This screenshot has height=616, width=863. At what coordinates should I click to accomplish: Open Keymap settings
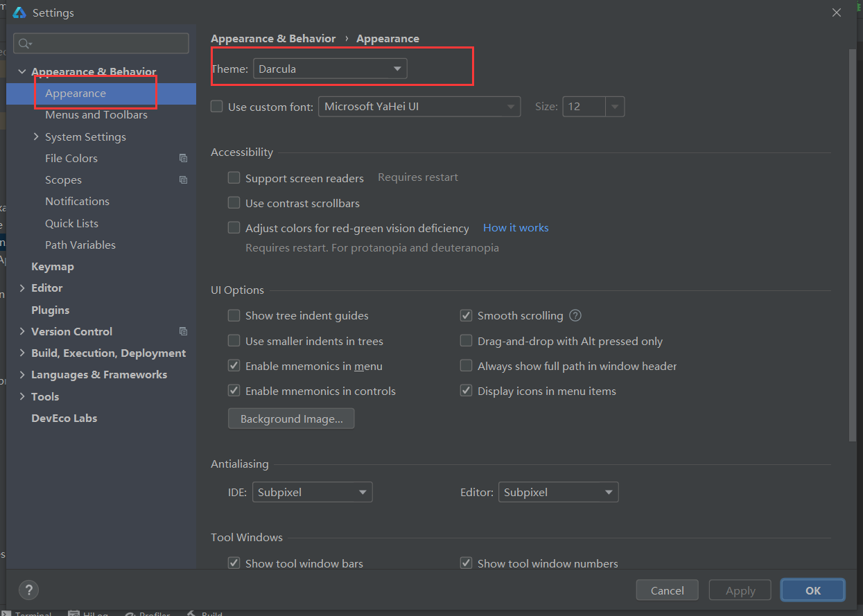(53, 266)
